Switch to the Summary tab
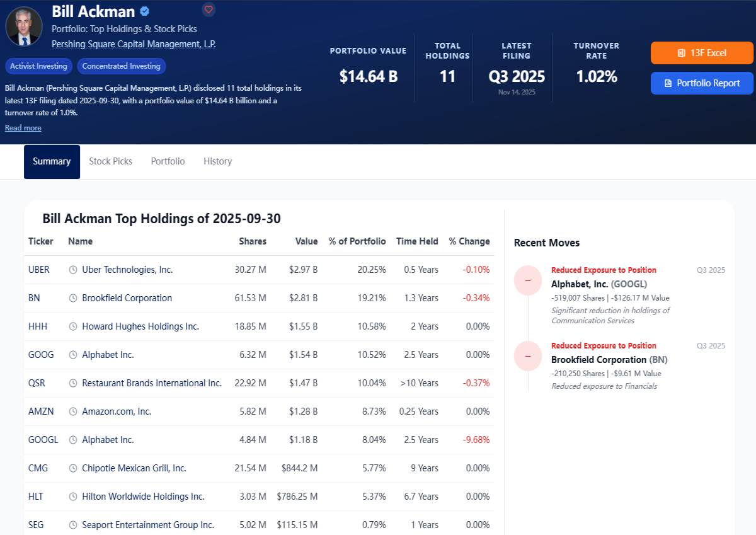Viewport: 756px width, 535px height. tap(52, 162)
